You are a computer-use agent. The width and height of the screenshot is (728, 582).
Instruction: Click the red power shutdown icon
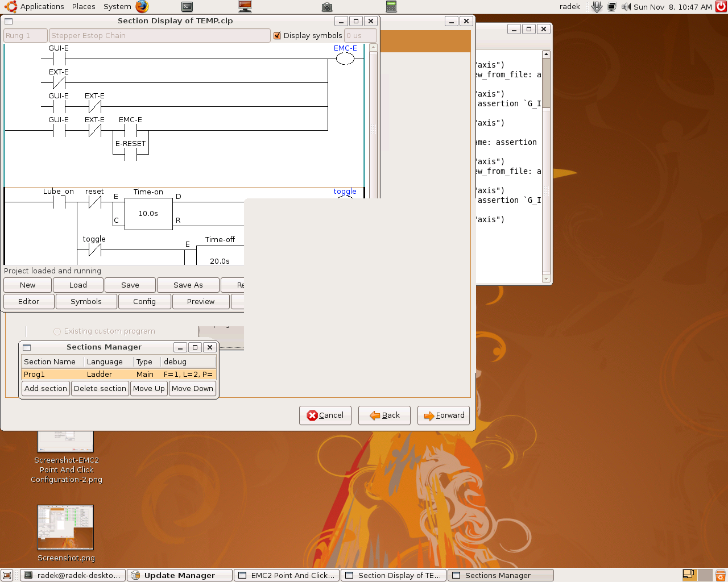pos(721,7)
